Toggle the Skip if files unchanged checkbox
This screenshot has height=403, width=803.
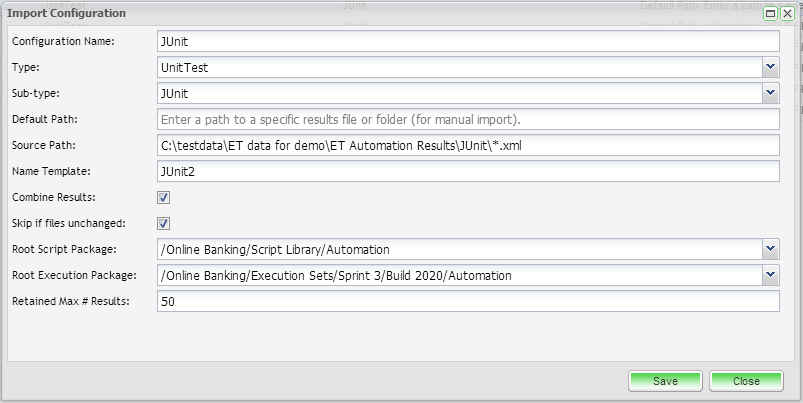tap(164, 224)
